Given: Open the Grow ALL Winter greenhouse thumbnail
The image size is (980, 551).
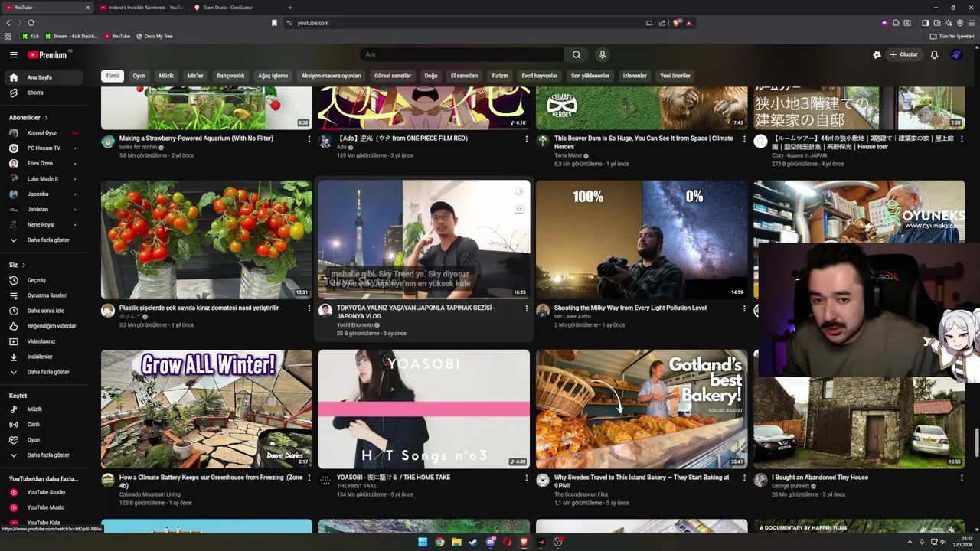Looking at the screenshot, I should pyautogui.click(x=207, y=409).
